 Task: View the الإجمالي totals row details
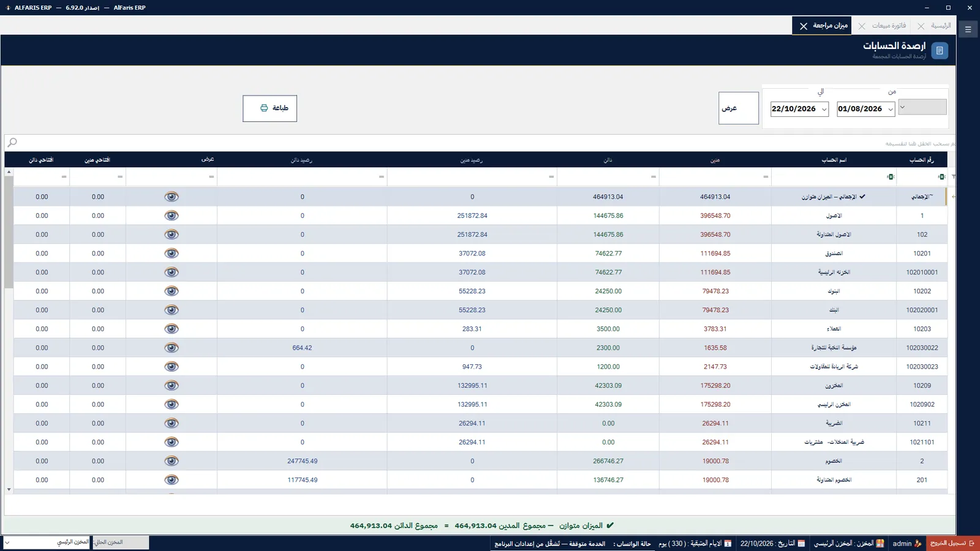click(171, 197)
